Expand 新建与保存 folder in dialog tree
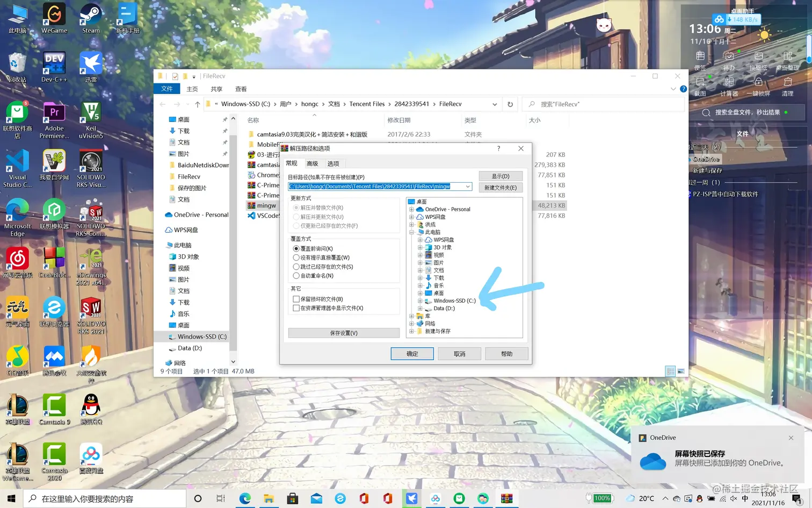The width and height of the screenshot is (812, 508). [411, 331]
